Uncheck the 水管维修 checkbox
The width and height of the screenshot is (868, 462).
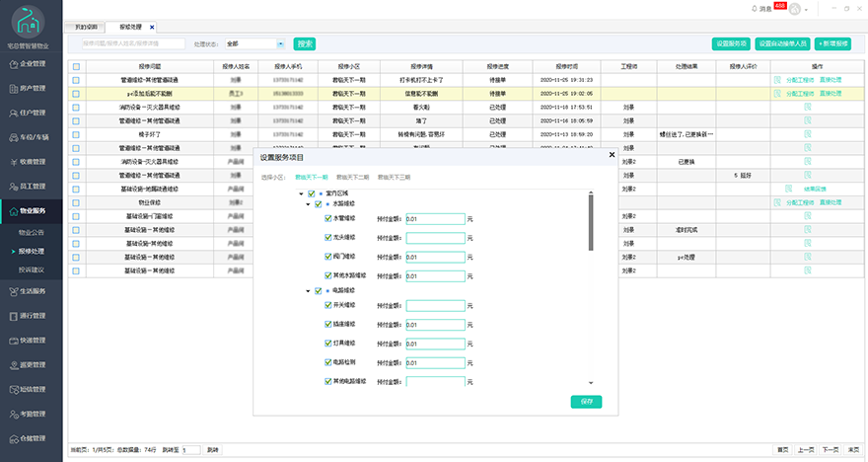[x=328, y=219]
